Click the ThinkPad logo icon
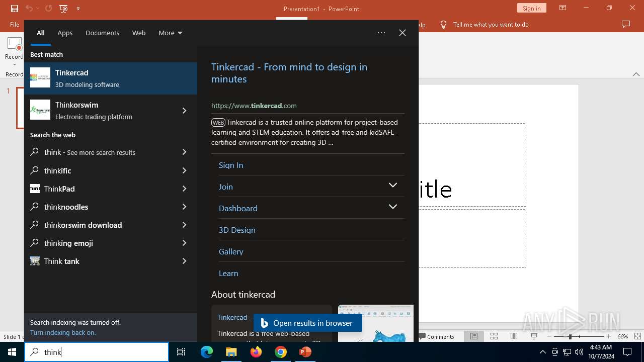Image resolution: width=644 pixels, height=362 pixels. (x=35, y=189)
